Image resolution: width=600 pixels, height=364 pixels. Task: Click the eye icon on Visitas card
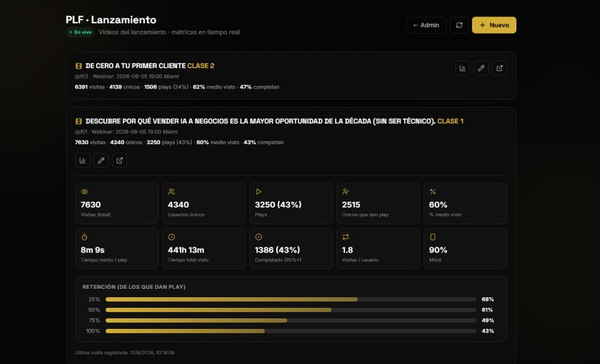(84, 191)
